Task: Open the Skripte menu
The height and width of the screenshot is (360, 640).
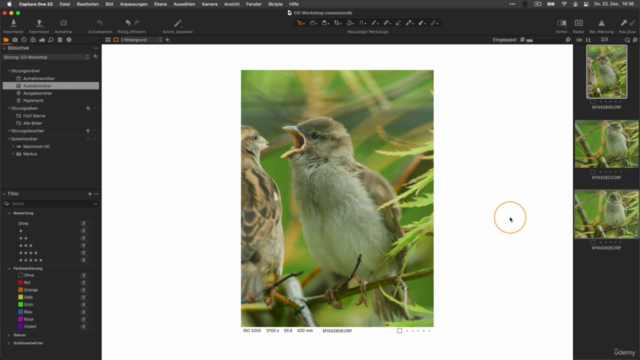Action: pos(275,4)
